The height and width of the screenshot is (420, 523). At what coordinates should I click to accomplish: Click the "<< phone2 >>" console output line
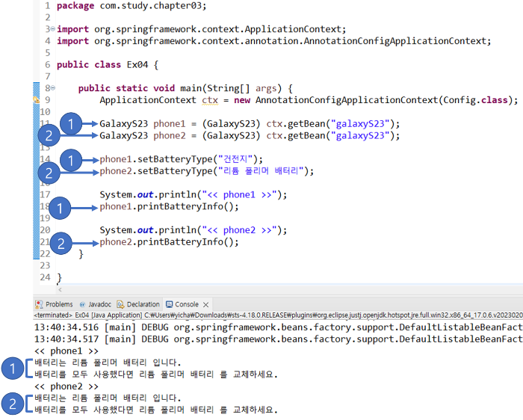(x=66, y=386)
